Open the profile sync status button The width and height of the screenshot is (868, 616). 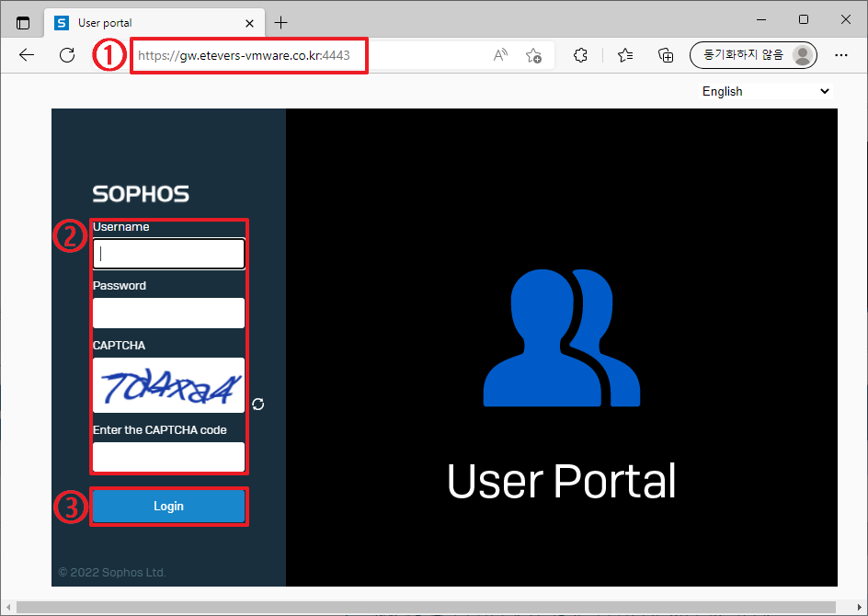click(x=753, y=55)
